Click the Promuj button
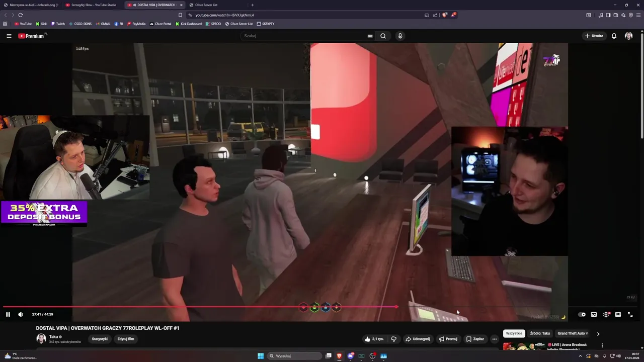644x362 pixels. click(x=448, y=339)
